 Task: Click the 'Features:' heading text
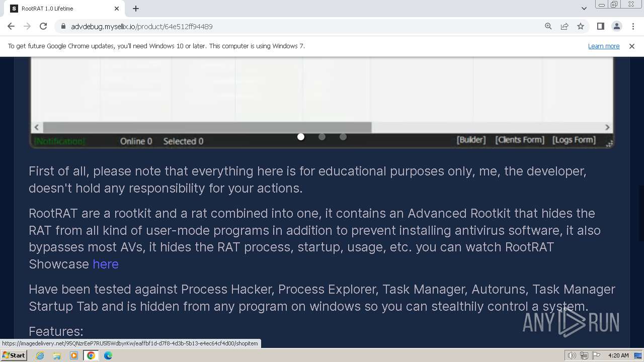point(56,331)
